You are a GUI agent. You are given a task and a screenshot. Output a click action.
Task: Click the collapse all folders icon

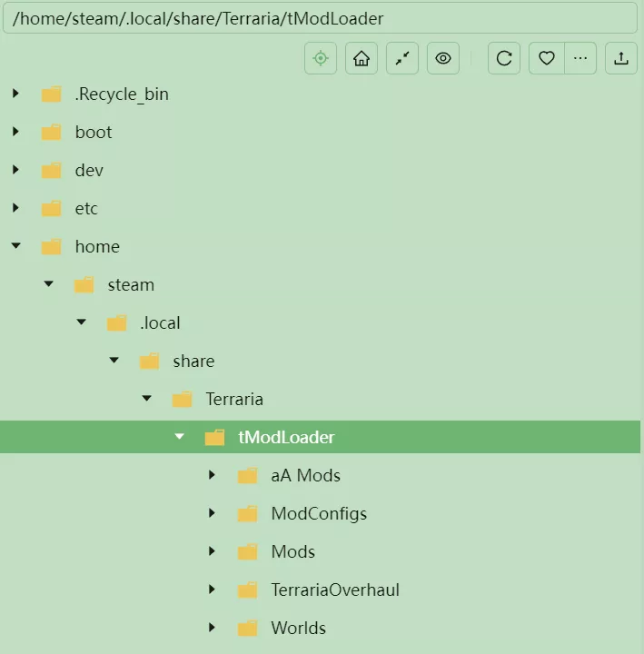402,58
